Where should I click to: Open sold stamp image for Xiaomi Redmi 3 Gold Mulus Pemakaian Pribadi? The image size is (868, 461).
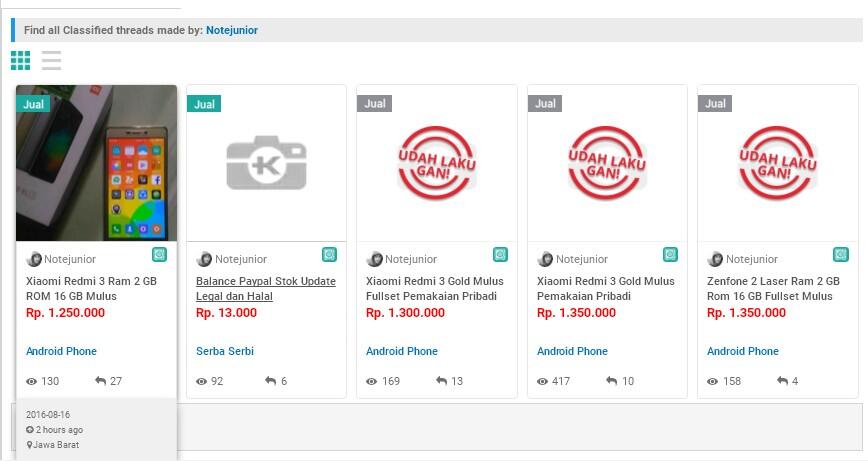pyautogui.click(x=607, y=163)
